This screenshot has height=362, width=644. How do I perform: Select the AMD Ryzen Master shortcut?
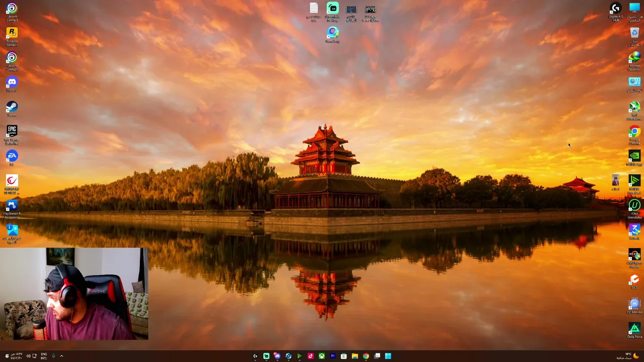click(x=634, y=258)
